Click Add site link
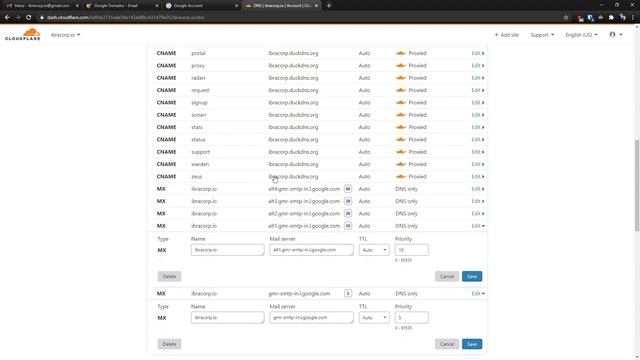This screenshot has height=360, width=640. tap(507, 35)
